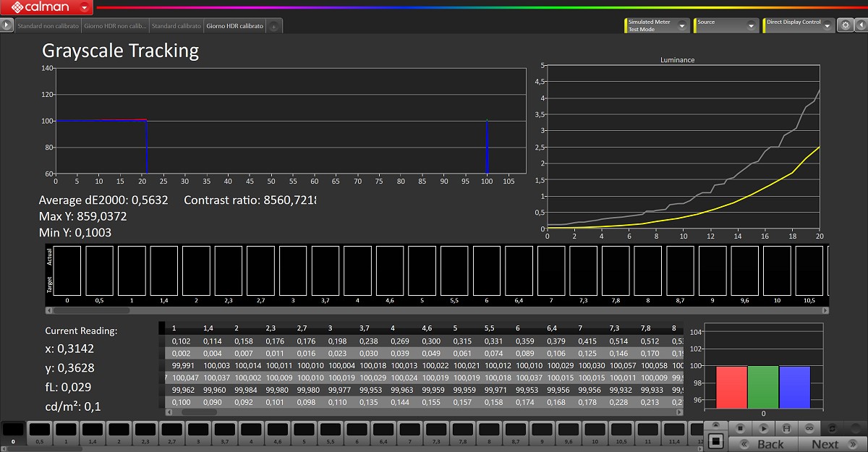Screen dimensions: 868x452
Task: Click the Back button
Action: click(763, 443)
